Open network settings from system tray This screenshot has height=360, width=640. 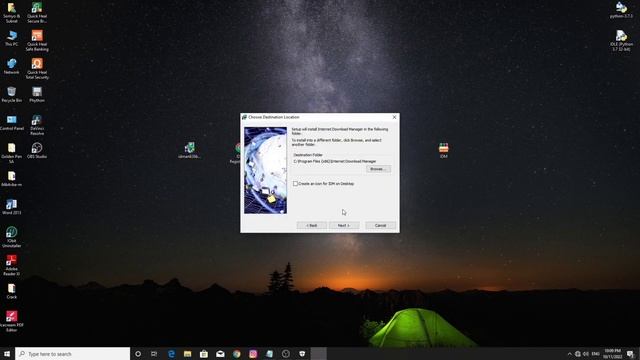coord(578,353)
